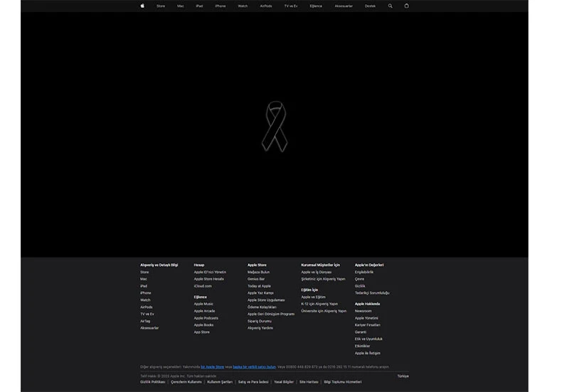The height and width of the screenshot is (392, 569).
Task: Open the shopping bag icon
Action: 407,6
